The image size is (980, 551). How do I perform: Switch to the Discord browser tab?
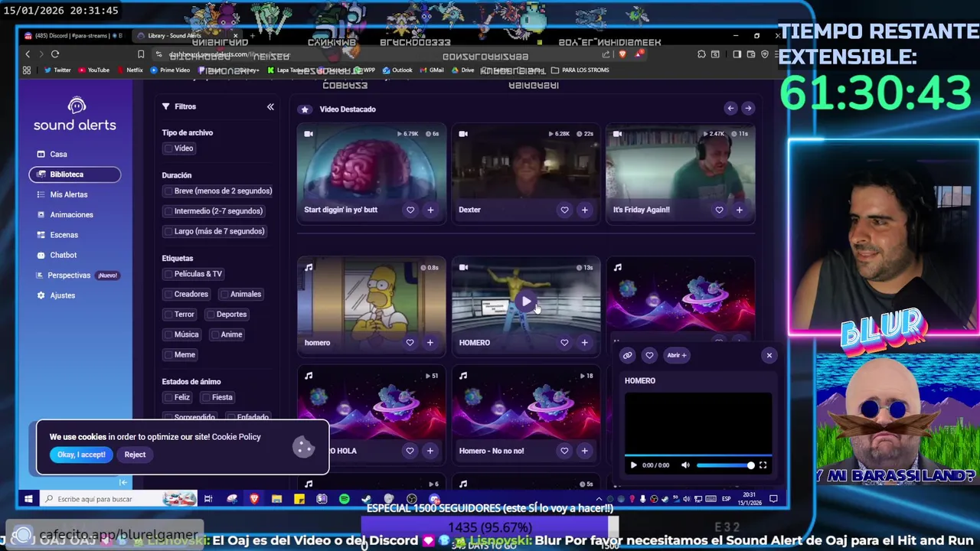[73, 35]
